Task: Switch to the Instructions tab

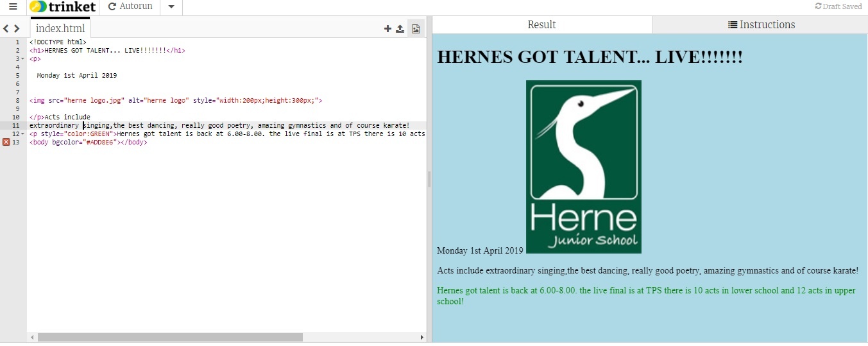Action: coord(761,24)
